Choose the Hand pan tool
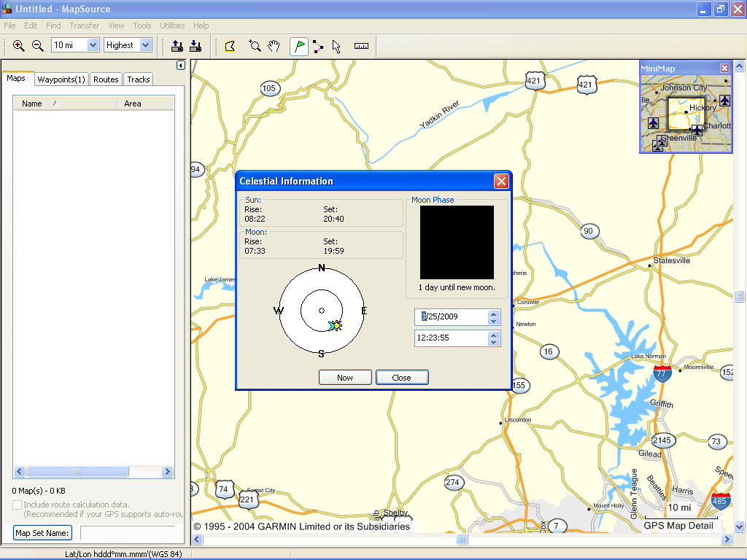Screen dimensions: 747x560 [x=272, y=46]
